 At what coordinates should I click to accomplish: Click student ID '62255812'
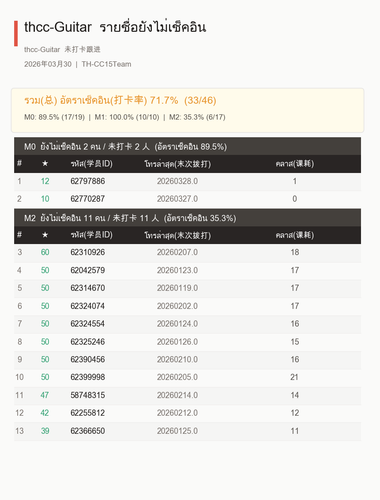[x=88, y=413]
